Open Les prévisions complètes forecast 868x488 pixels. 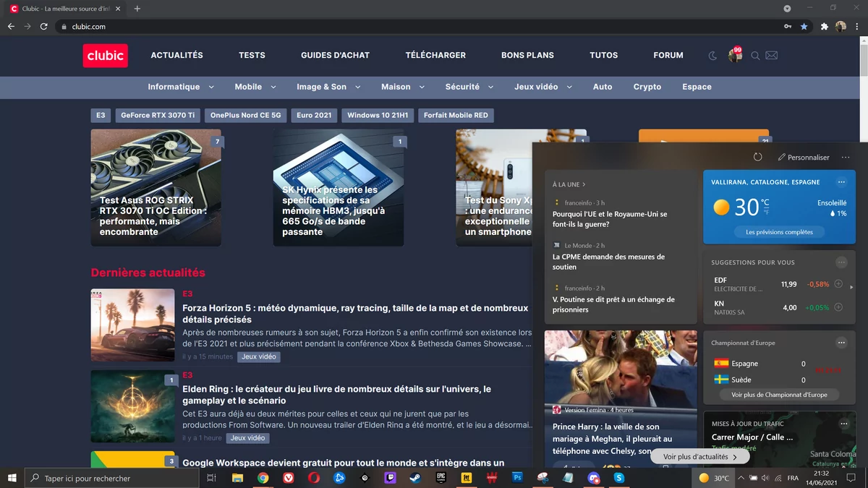coord(779,232)
